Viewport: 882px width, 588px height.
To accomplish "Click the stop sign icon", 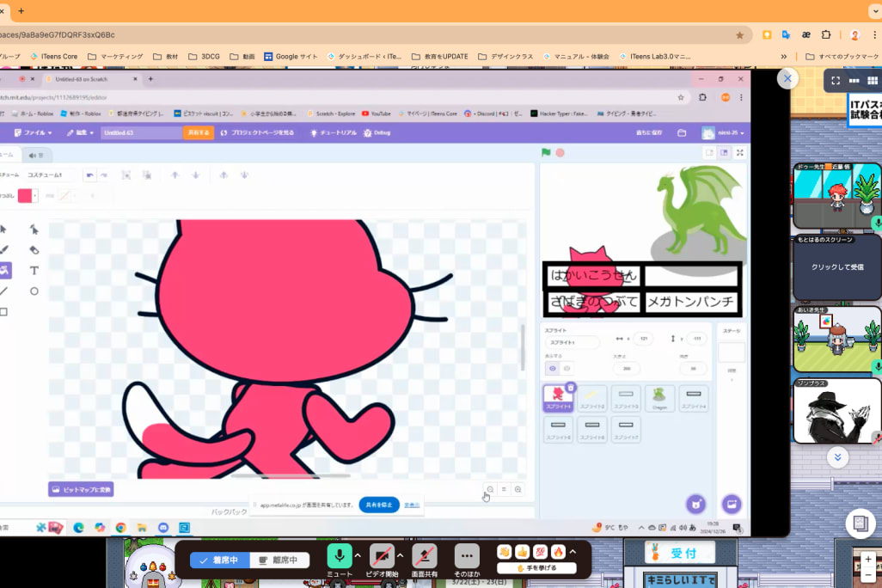I will point(558,151).
